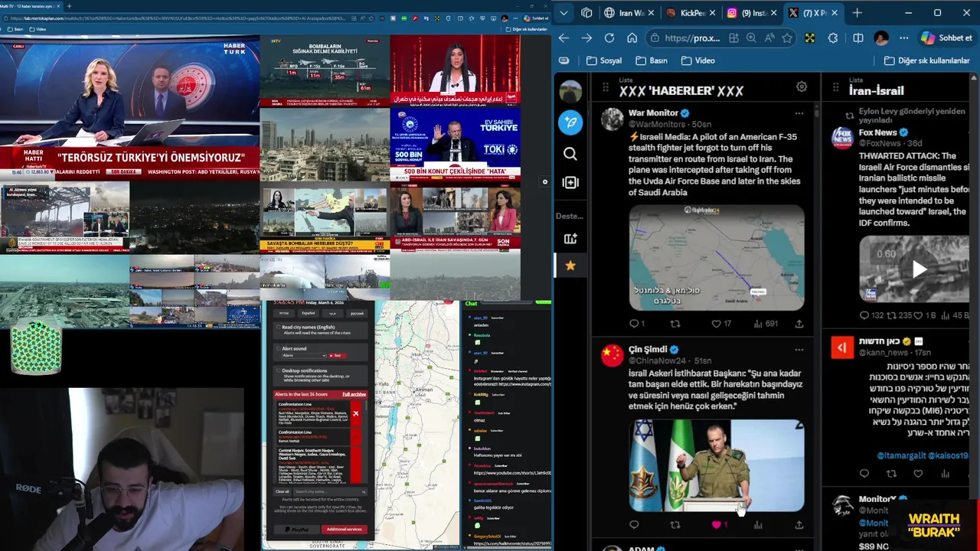Expand the browser tab actions dropdown

coord(564,12)
